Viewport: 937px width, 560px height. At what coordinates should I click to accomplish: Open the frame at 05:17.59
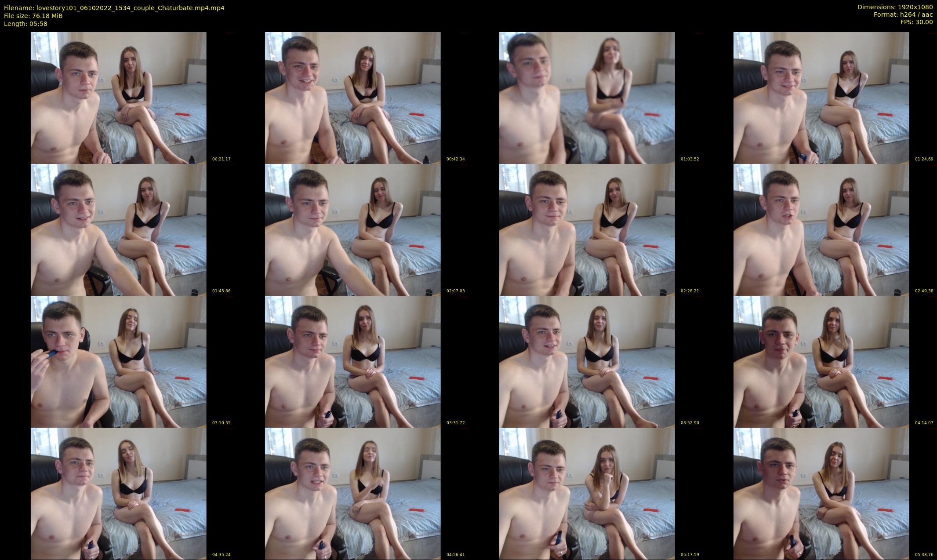[587, 493]
